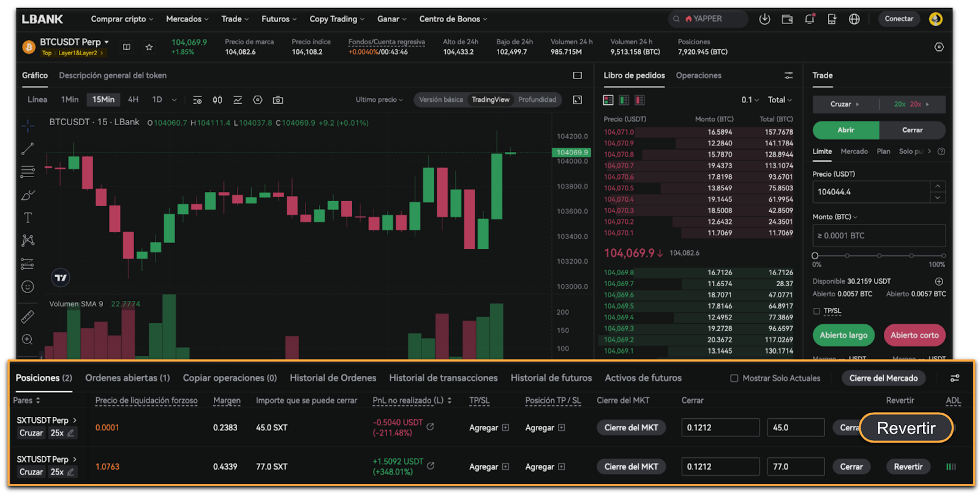The height and width of the screenshot is (496, 980).
Task: Click Cierre del Mercado button
Action: (883, 378)
